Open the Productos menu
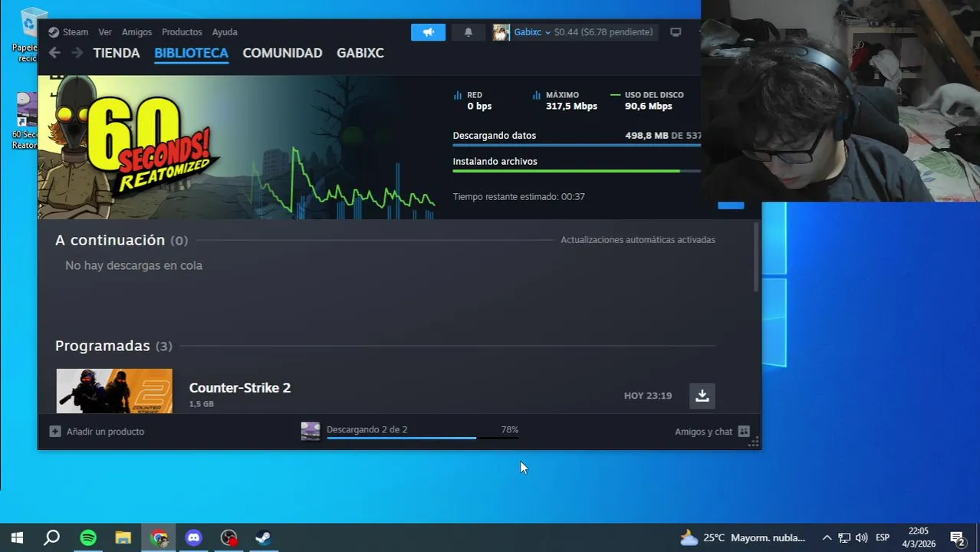 [x=182, y=32]
